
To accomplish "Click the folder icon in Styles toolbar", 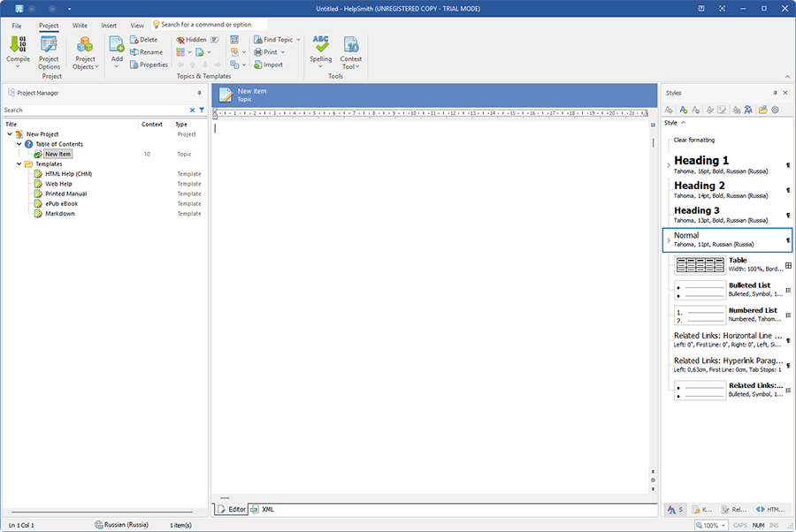I will 762,110.
